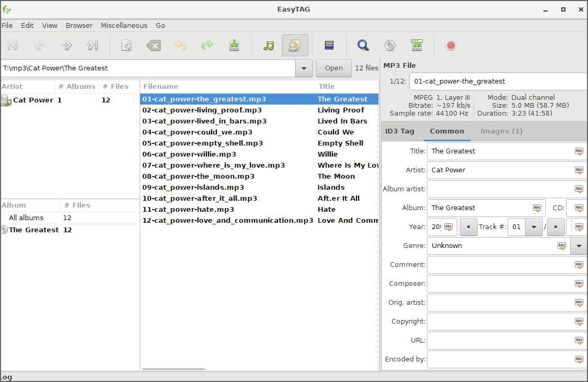Expand the directory path dropdown

[x=303, y=68]
